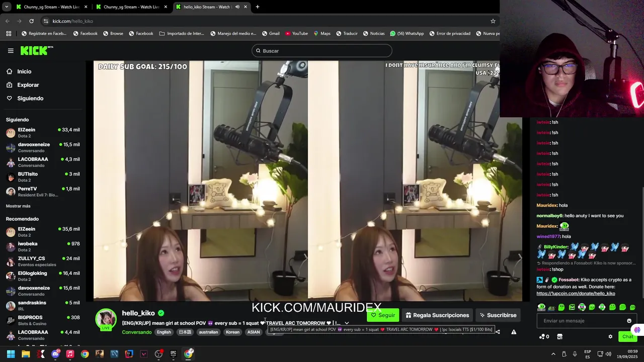The width and height of the screenshot is (644, 362).
Task: Open BIGPRODS recommended channel
Action: pyautogui.click(x=43, y=320)
